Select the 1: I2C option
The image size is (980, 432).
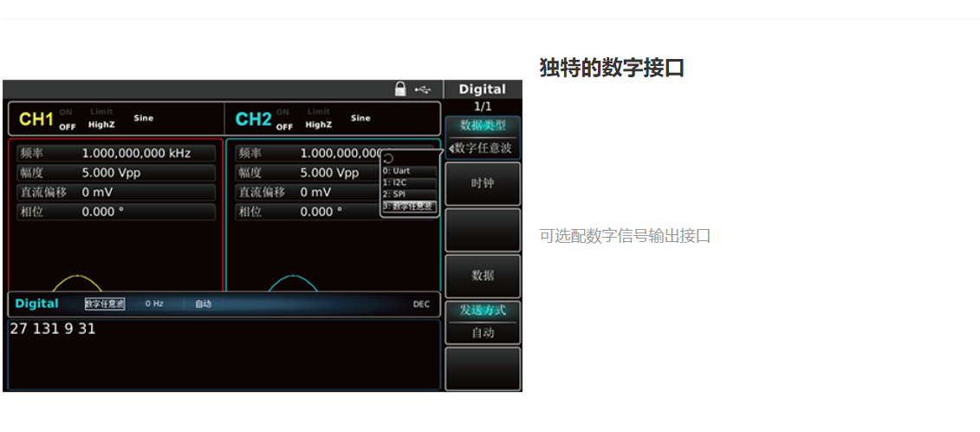[x=409, y=182]
